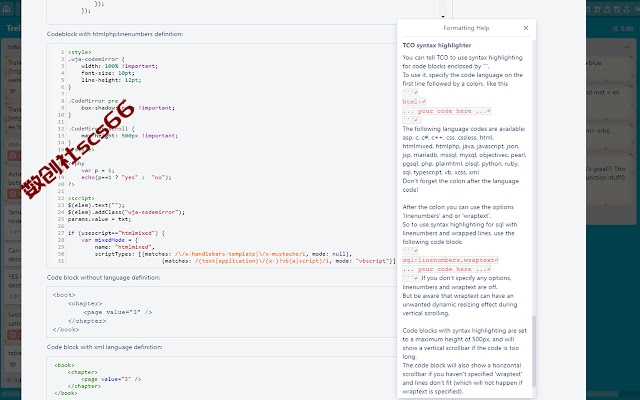Image resolution: width=640 pixels, height=400 pixels.
Task: Click the 'Formatting Help' panel title
Action: (466, 28)
